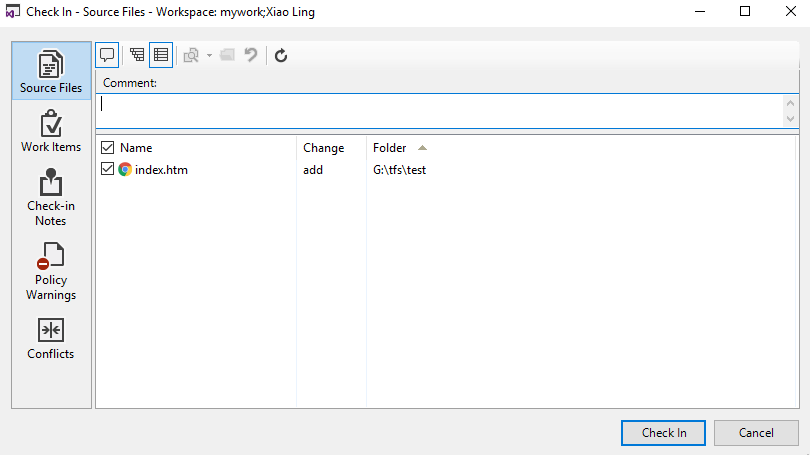
Task: Sort by the Folder column header
Action: 390,148
